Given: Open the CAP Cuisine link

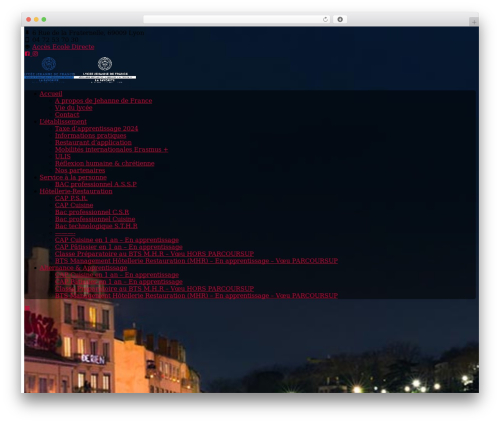Looking at the screenshot, I should (x=74, y=205).
